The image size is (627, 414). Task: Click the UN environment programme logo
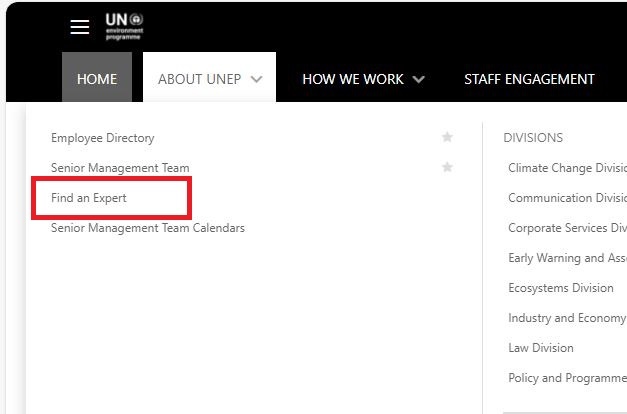click(124, 26)
